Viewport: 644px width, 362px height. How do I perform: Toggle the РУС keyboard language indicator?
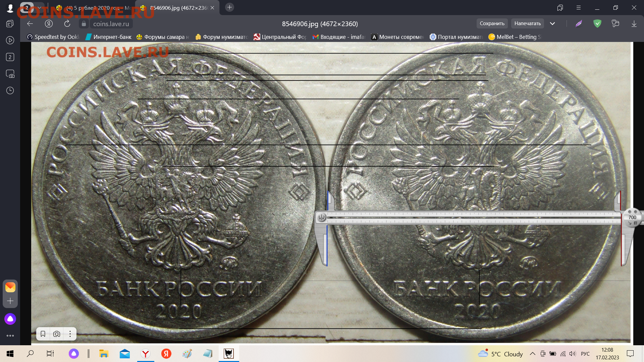click(x=585, y=354)
